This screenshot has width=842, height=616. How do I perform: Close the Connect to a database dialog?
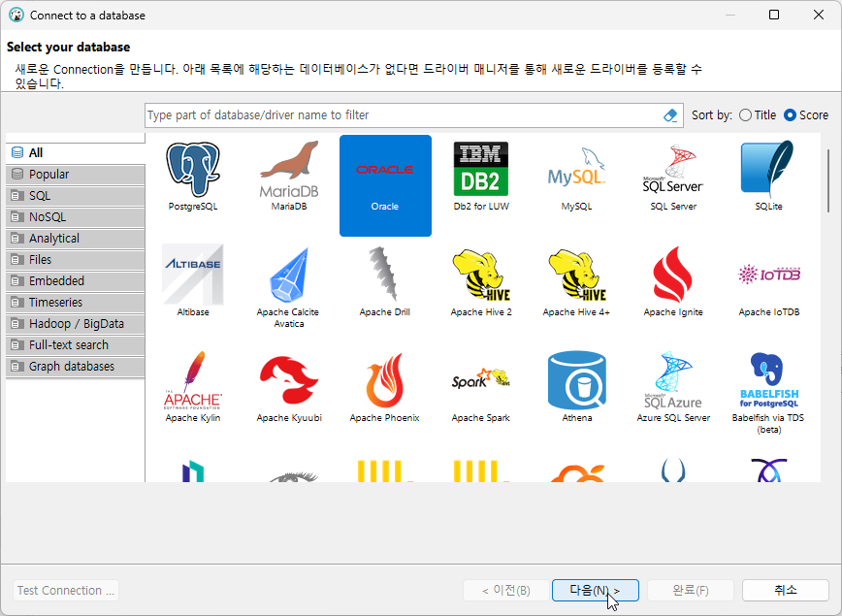819,15
